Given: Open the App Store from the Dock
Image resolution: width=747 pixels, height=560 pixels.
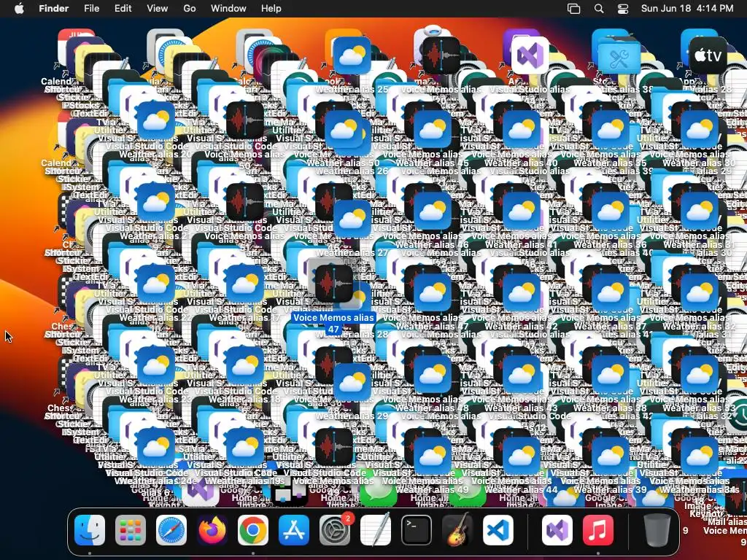Looking at the screenshot, I should pyautogui.click(x=294, y=530).
